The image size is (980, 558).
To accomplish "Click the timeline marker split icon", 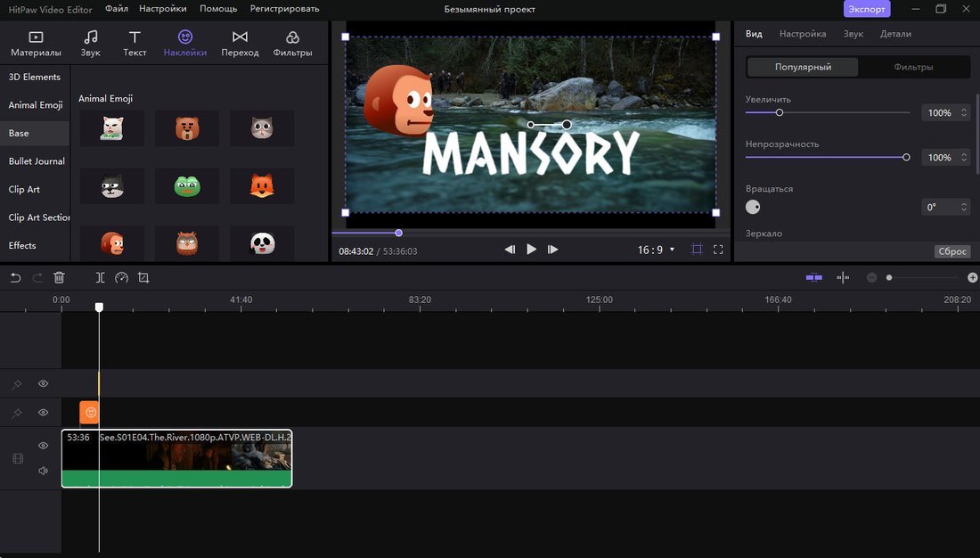I will tap(843, 277).
